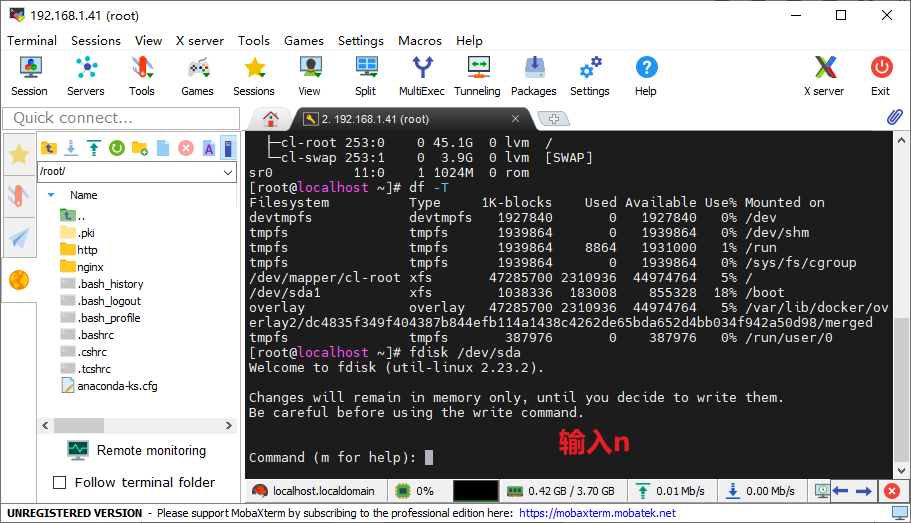Click the text mode 'A' SFTP icon
The width and height of the screenshot is (911, 523).
click(209, 148)
